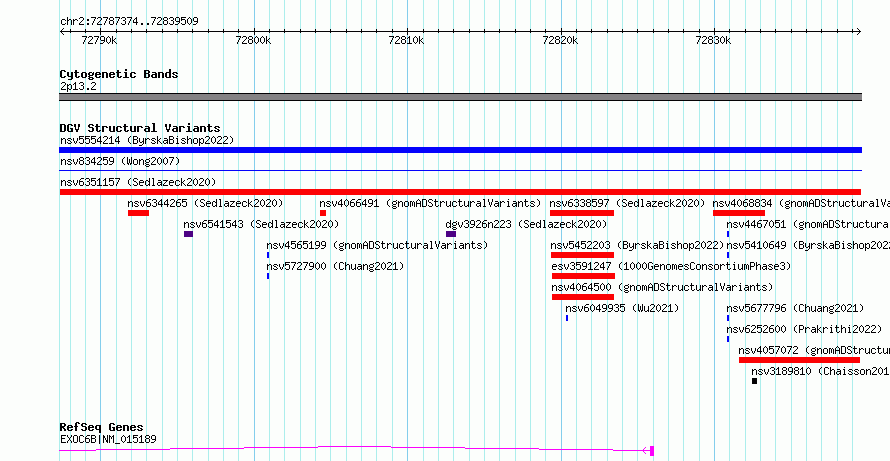The width and height of the screenshot is (890, 461).
Task: Click the thin blue nsv834259 variant line
Action: tap(460, 170)
